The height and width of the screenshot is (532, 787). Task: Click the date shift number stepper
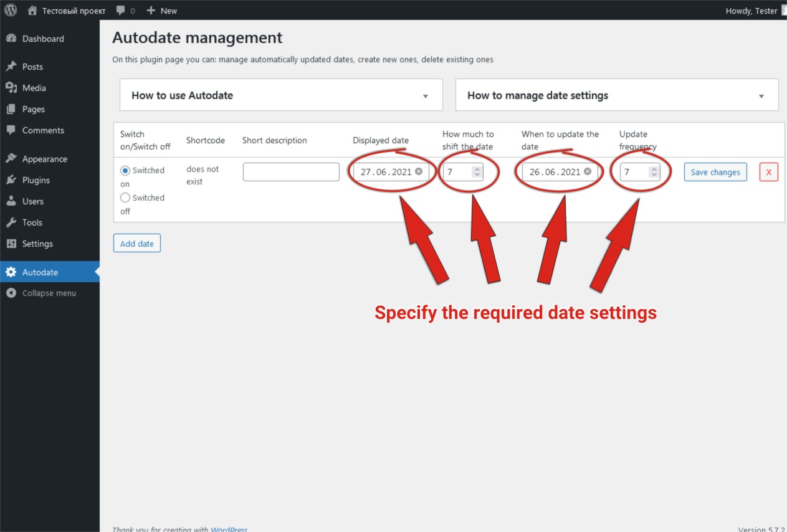point(477,172)
